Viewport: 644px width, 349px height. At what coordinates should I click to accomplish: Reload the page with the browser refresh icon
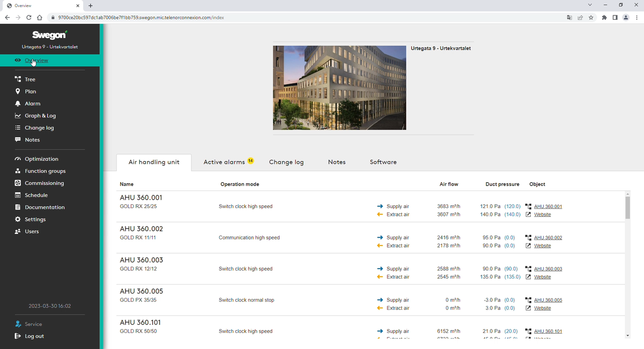29,18
